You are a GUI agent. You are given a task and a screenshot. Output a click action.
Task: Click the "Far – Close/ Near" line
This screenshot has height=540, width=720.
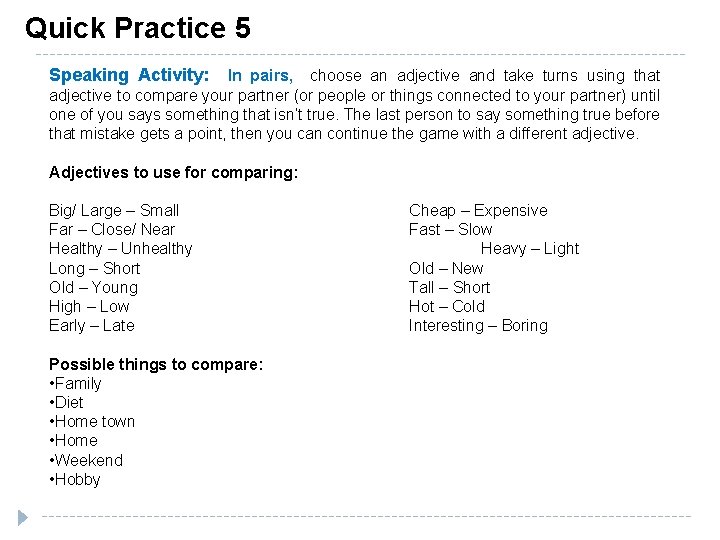(111, 229)
